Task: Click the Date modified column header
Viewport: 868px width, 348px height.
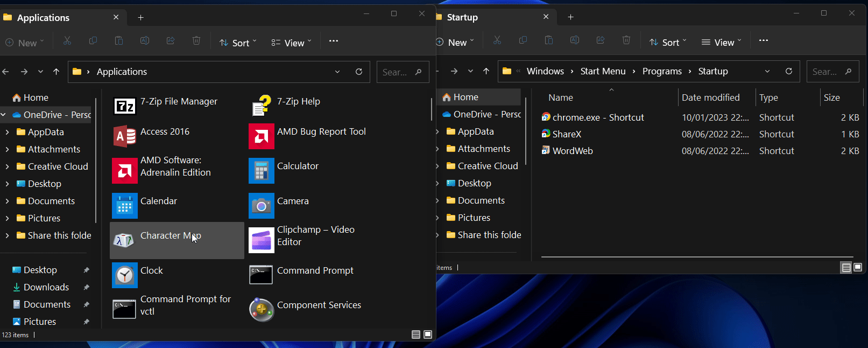Action: tap(710, 98)
